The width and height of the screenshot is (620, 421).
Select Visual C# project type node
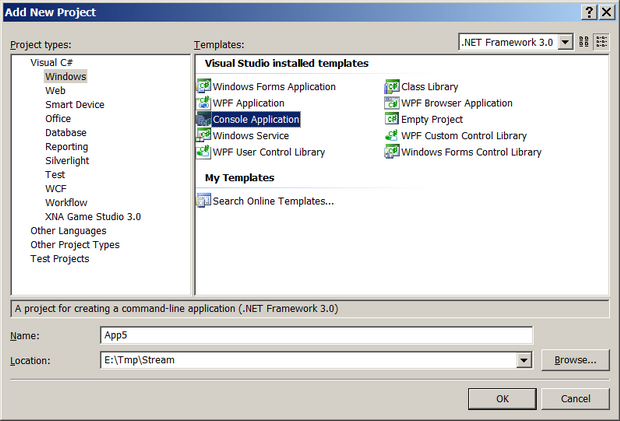click(x=51, y=62)
